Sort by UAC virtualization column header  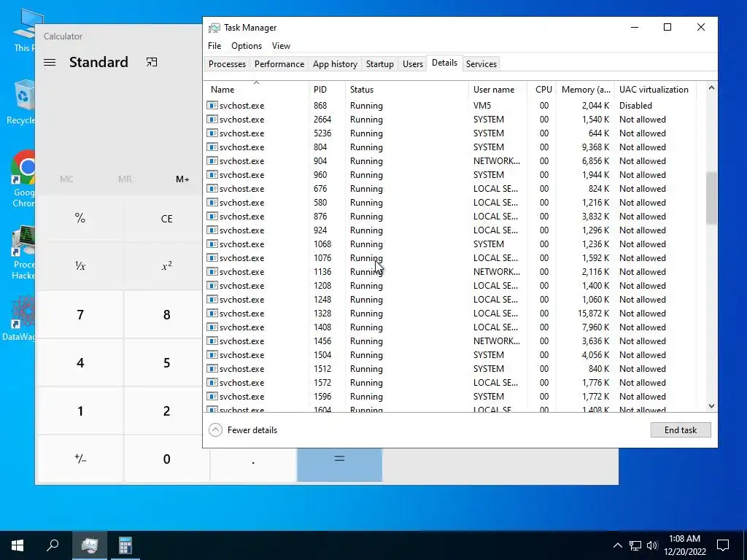[655, 89]
